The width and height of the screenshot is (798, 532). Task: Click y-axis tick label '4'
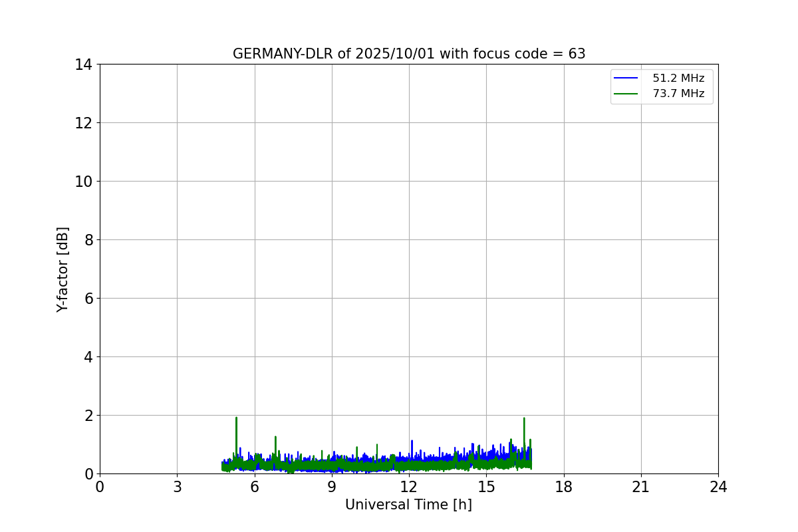point(88,357)
